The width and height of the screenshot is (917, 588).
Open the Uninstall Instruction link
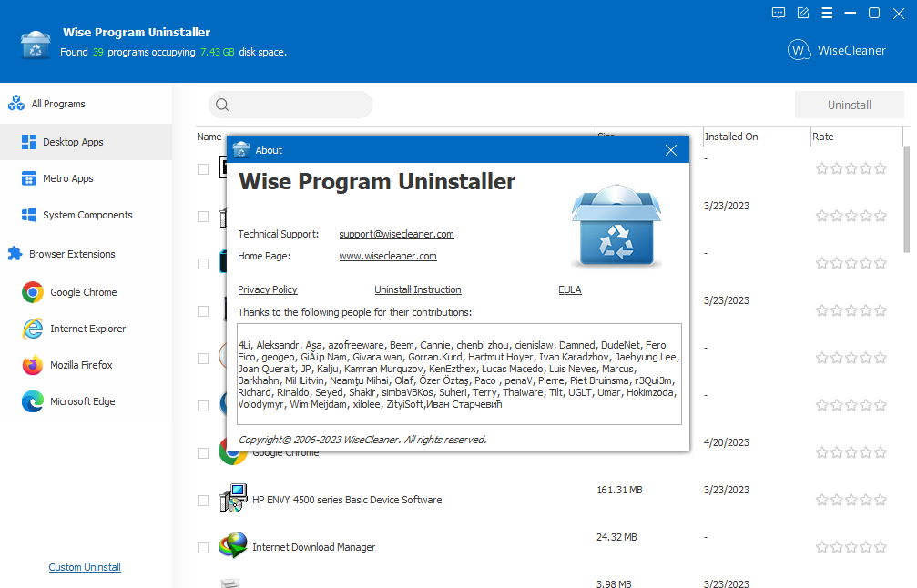[x=418, y=289]
